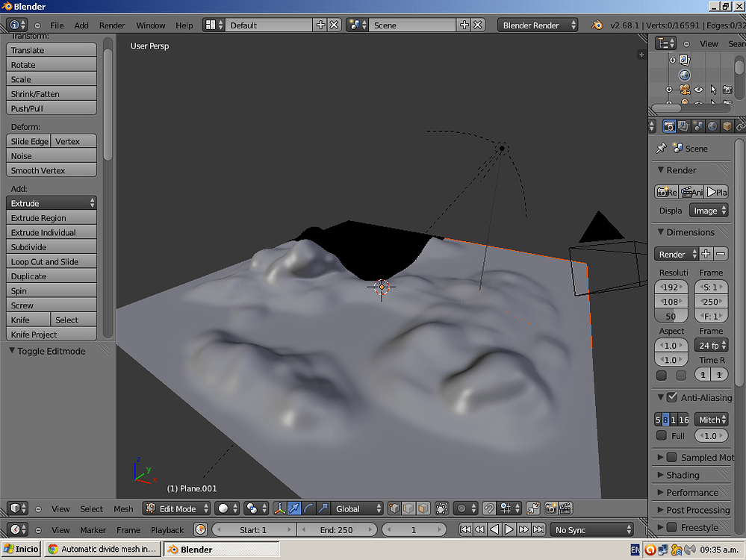The height and width of the screenshot is (560, 746).
Task: Open the File menu
Action: point(57,25)
